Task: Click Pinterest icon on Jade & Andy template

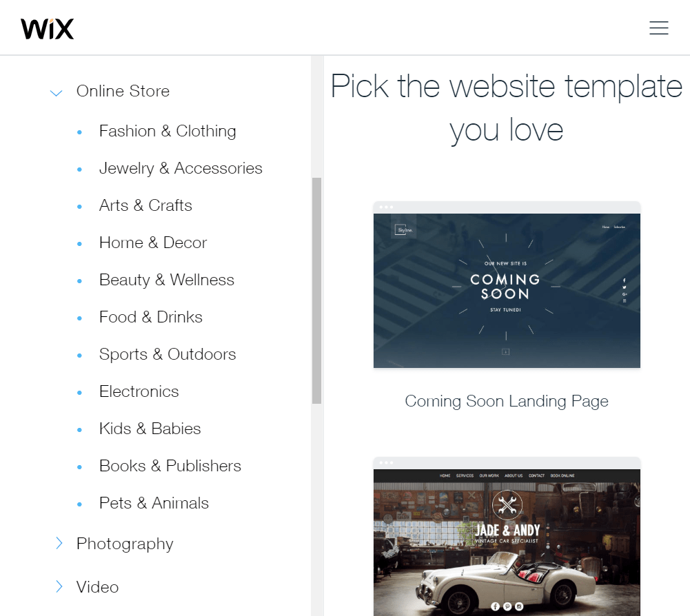Action: pos(507,607)
